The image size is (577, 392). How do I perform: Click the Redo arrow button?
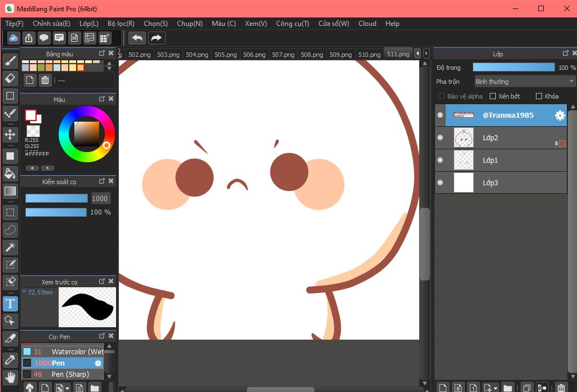[157, 38]
